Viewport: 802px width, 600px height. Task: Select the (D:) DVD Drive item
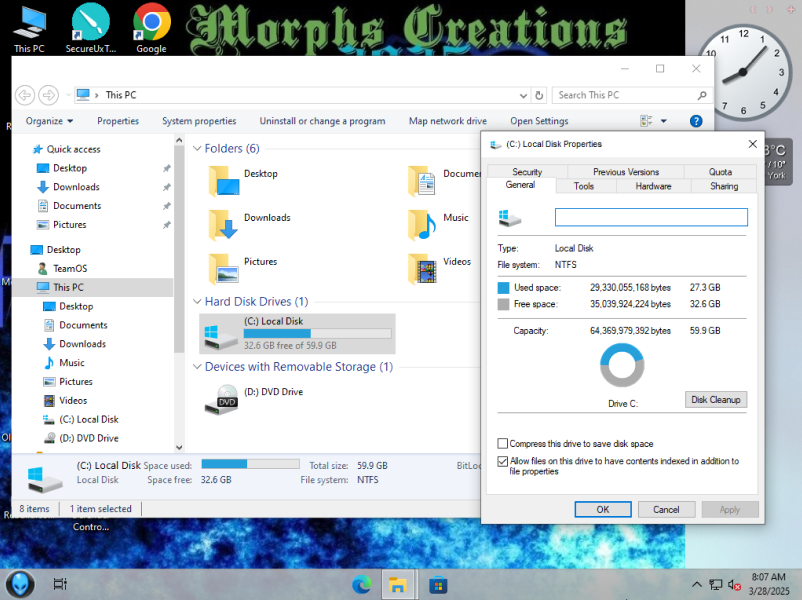pos(254,400)
